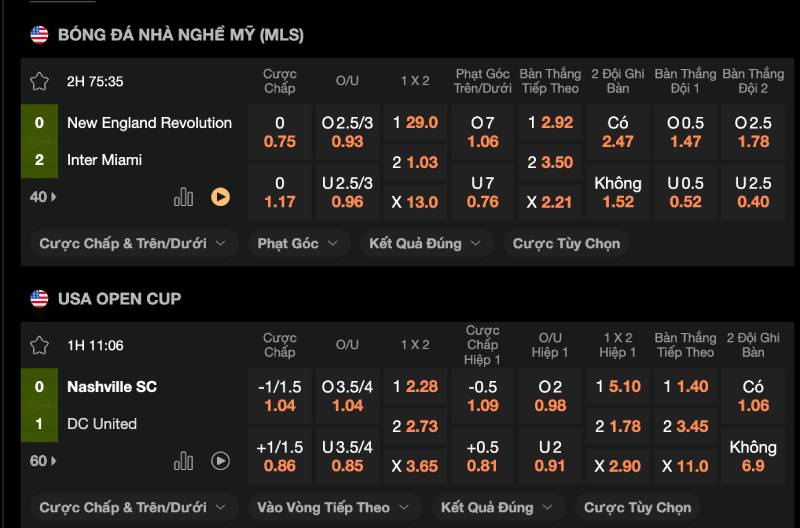Open USA OPEN CUP league header
Screen dimensions: 800x528
click(119, 299)
